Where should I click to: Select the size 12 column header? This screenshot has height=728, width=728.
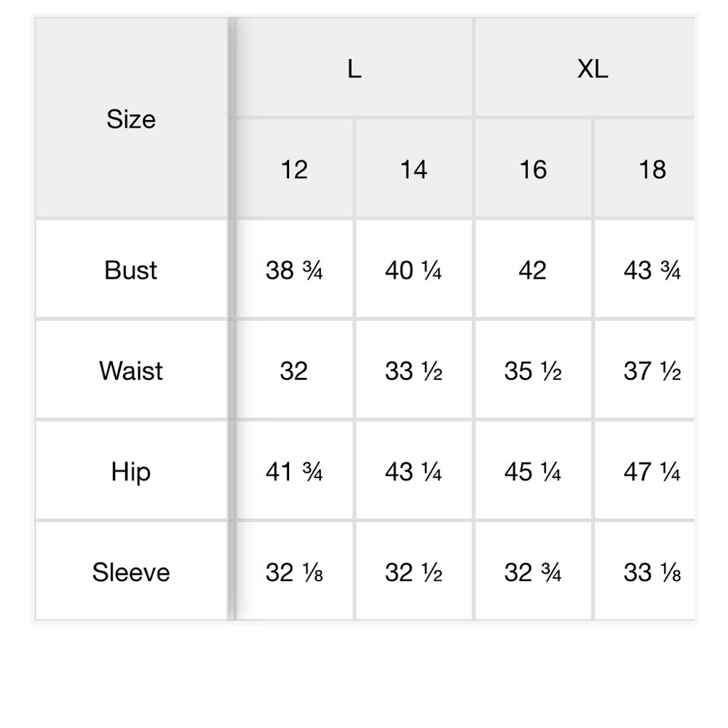pos(294,169)
